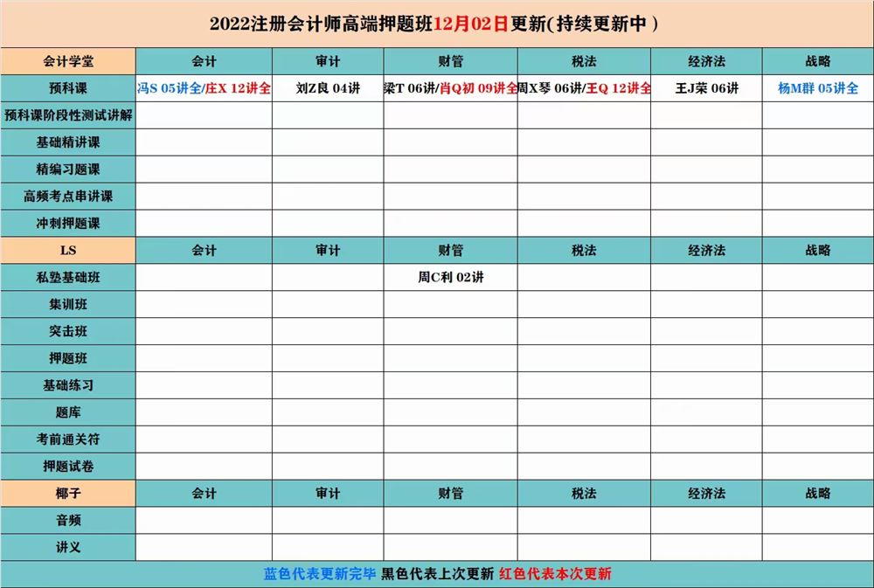The height and width of the screenshot is (588, 874).
Task: Click the '押题试卷' row label
Action: click(x=68, y=467)
